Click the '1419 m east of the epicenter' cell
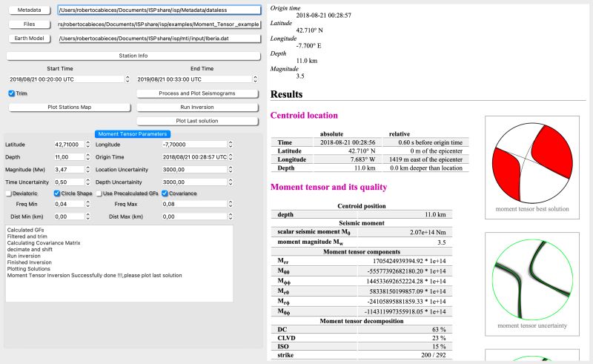Viewport: 593px width, 364px height. point(425,159)
